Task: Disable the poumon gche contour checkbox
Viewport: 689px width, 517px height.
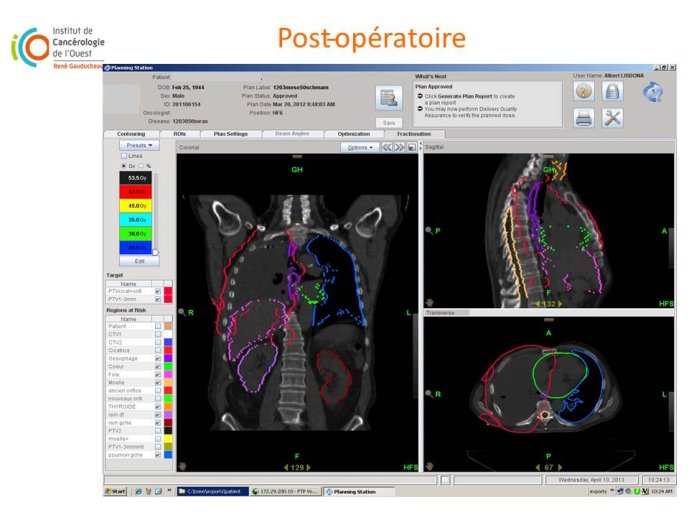Action: [158, 455]
